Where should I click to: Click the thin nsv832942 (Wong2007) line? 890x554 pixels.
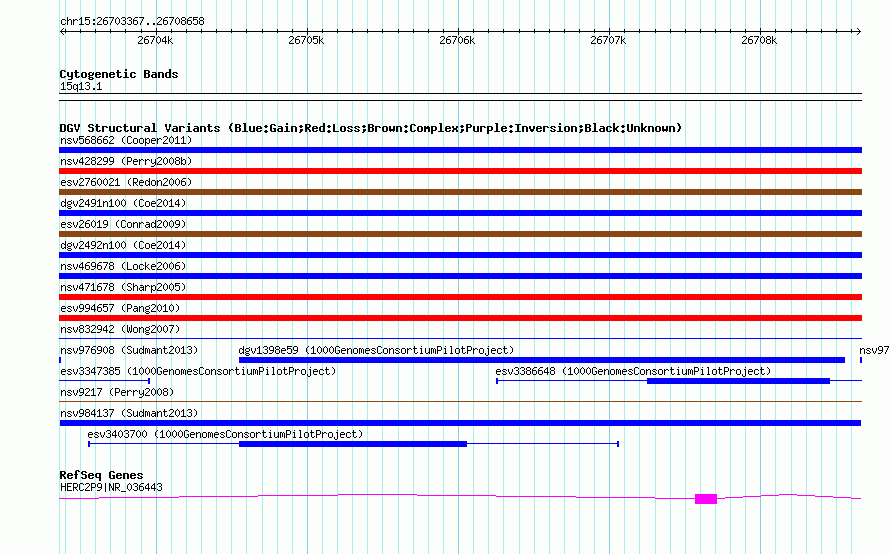(x=460, y=339)
